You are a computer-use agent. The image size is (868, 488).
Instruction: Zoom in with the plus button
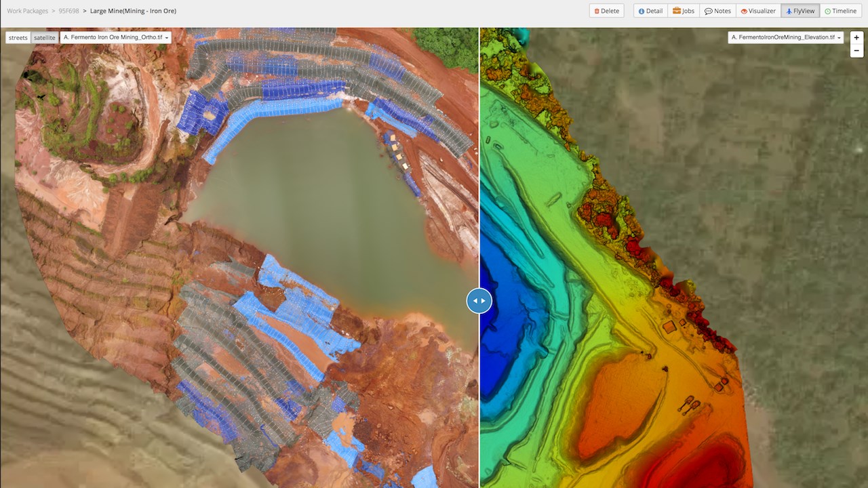(x=856, y=38)
